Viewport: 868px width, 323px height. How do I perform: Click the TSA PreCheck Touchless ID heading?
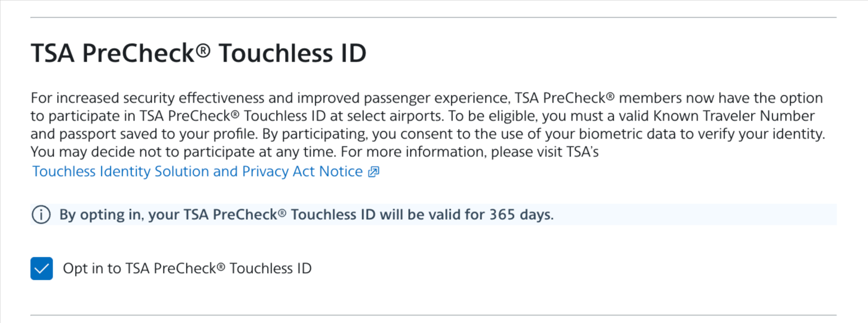tap(199, 53)
